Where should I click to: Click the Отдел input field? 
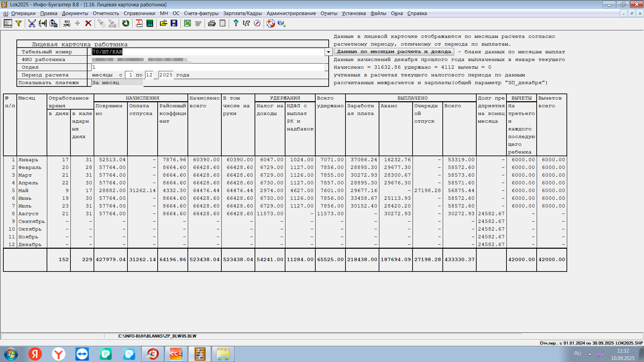point(208,67)
